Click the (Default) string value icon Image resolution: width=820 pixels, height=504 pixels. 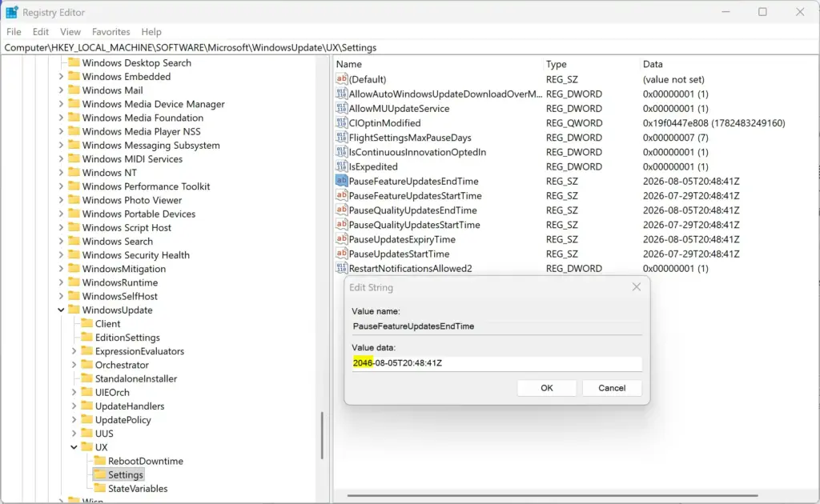(341, 79)
